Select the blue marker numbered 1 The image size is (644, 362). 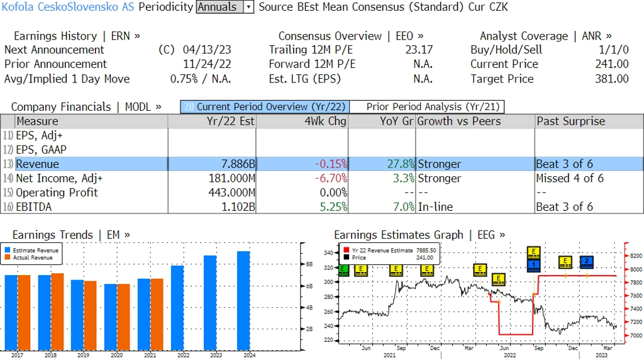(533, 265)
